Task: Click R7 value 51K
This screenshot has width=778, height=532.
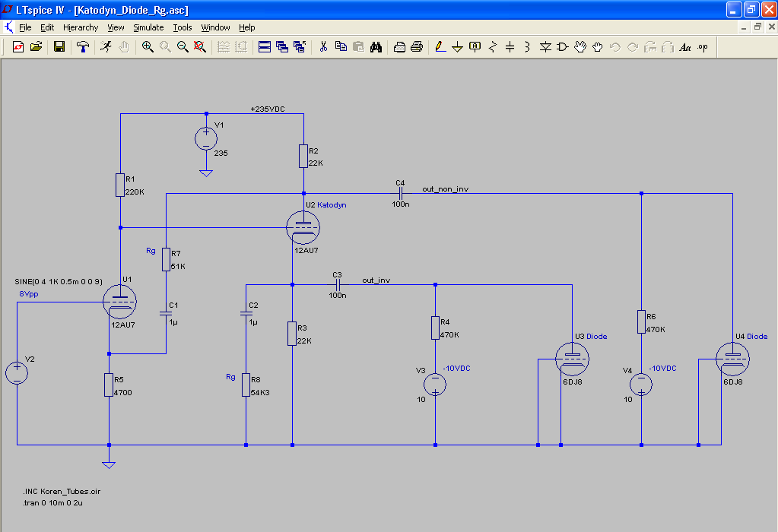Action: [x=178, y=266]
